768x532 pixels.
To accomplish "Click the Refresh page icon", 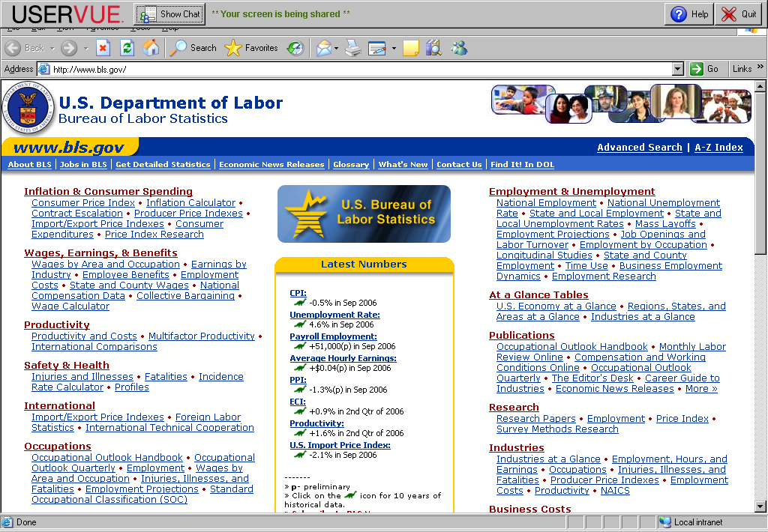I will click(x=127, y=48).
